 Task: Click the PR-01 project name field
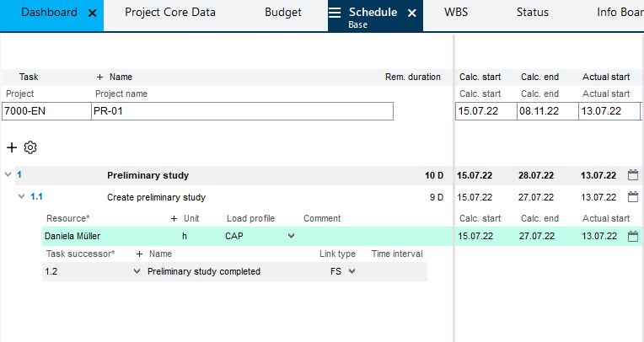point(241,111)
